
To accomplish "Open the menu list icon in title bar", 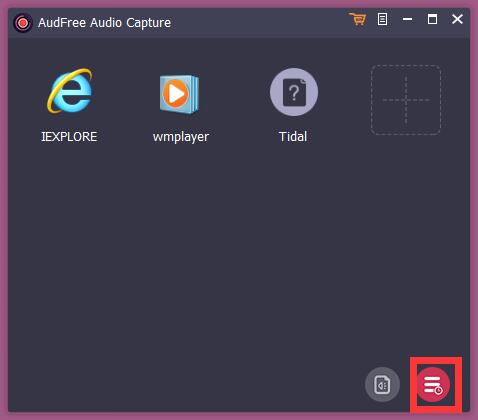I will 382,19.
